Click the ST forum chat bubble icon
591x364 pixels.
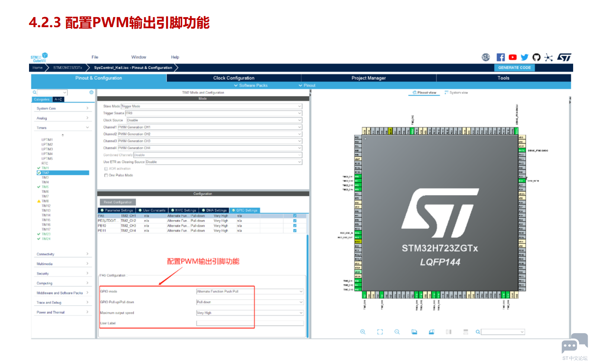pos(574,343)
